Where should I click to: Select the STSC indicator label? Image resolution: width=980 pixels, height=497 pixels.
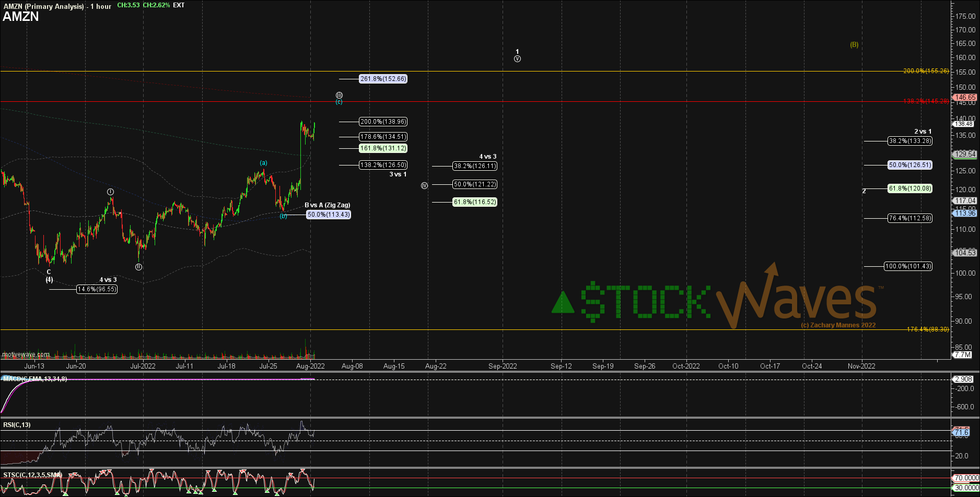(x=32, y=475)
